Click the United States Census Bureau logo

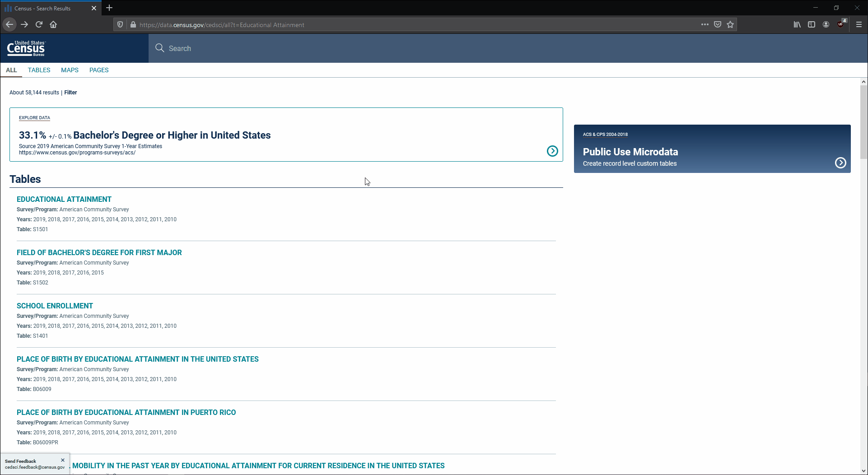[x=26, y=48]
